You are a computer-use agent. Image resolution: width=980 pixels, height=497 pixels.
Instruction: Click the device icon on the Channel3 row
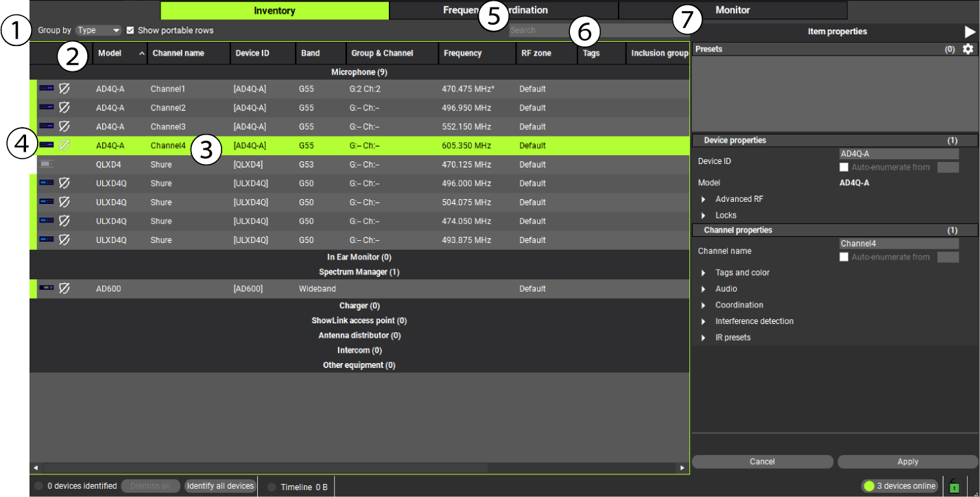point(46,126)
